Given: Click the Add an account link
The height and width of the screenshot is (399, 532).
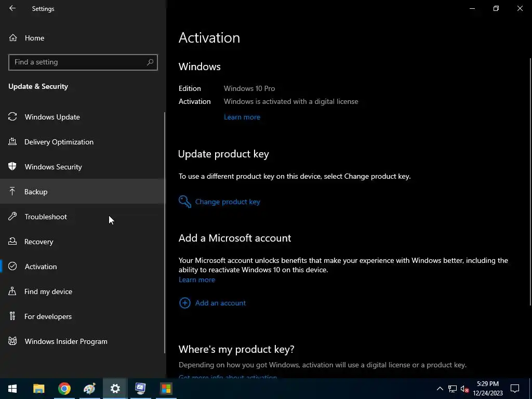Looking at the screenshot, I should coord(220,303).
